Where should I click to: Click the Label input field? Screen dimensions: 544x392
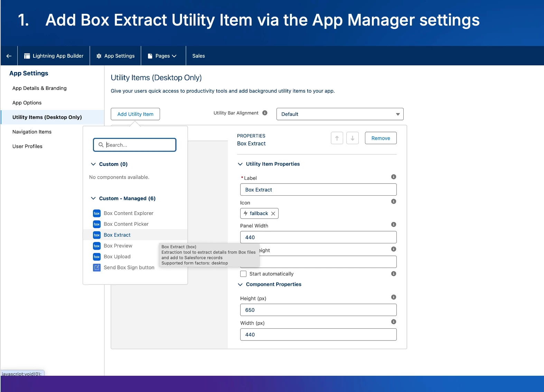318,190
